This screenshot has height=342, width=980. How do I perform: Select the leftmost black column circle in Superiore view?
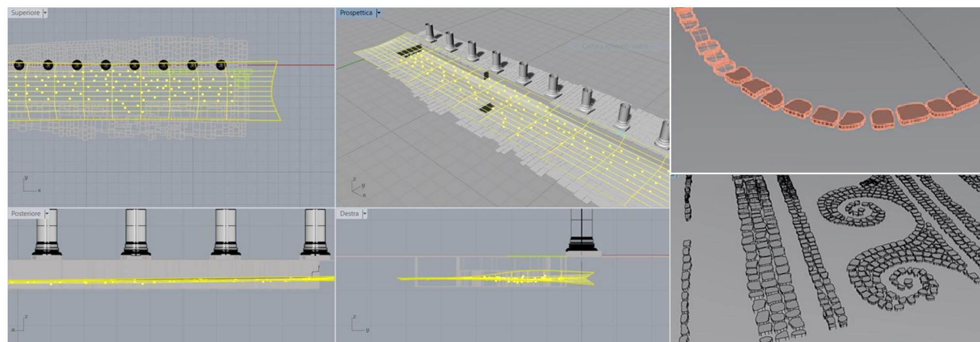(x=19, y=65)
